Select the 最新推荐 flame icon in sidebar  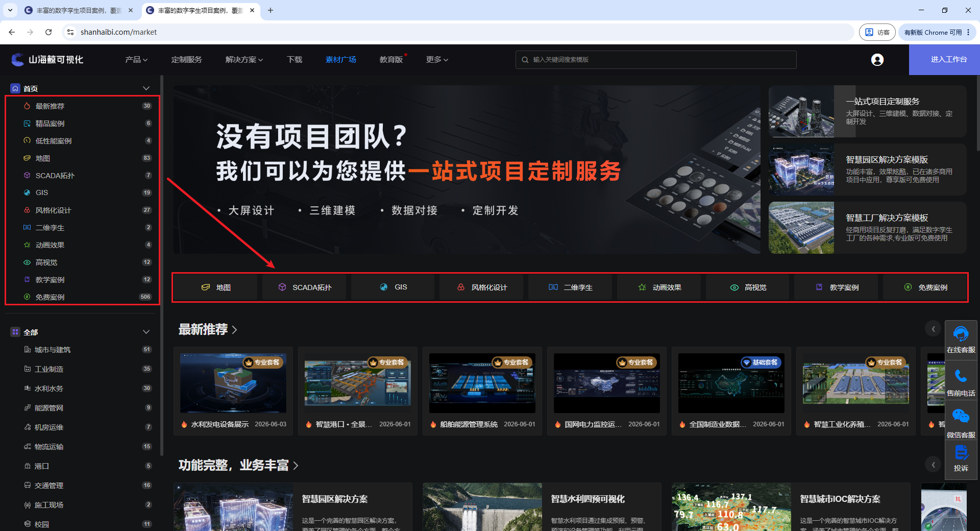pyautogui.click(x=27, y=106)
